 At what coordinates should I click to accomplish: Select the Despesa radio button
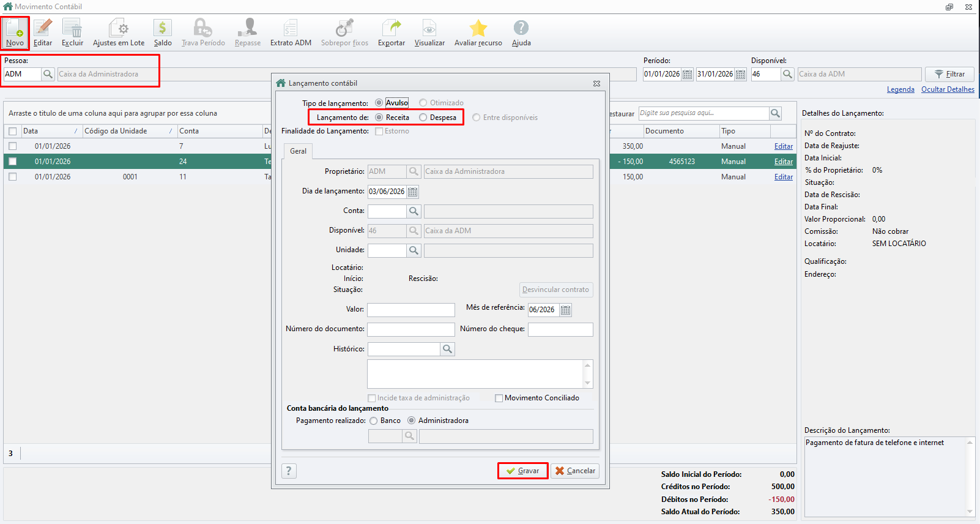423,118
